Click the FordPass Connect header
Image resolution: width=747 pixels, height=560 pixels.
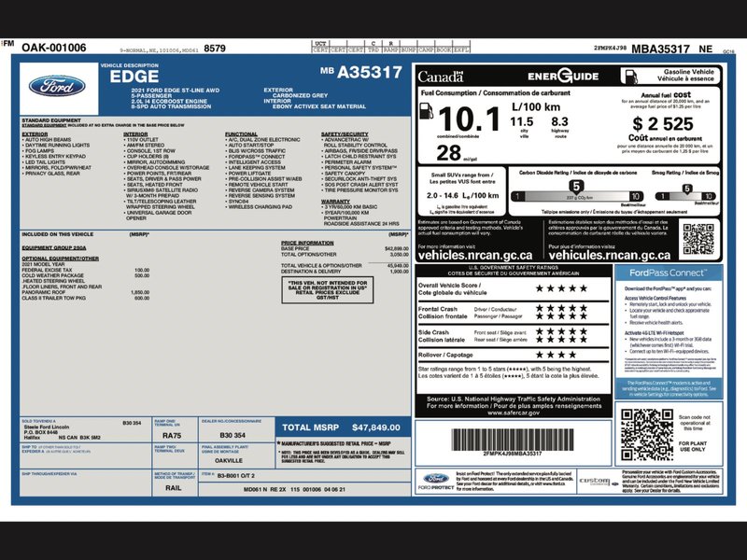pos(669,273)
